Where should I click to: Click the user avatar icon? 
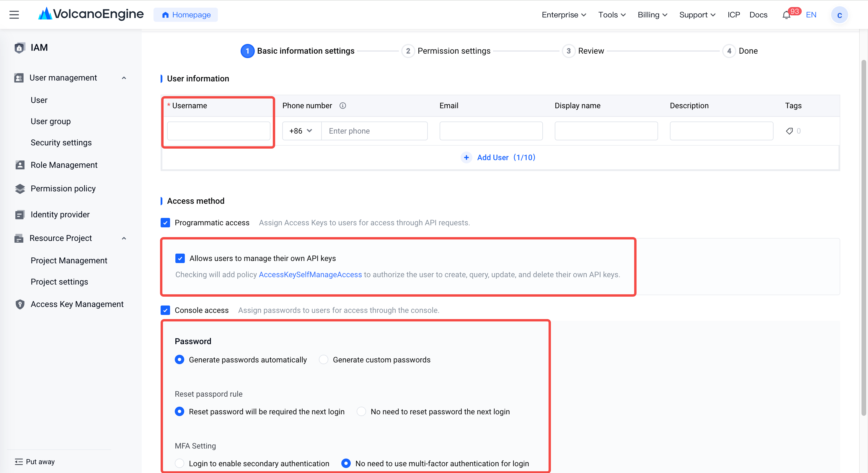point(839,15)
